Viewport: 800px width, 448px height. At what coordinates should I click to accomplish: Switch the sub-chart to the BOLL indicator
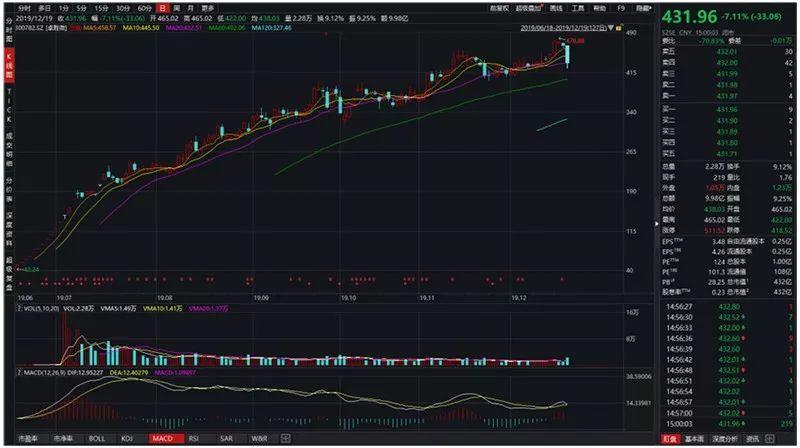tap(97, 438)
